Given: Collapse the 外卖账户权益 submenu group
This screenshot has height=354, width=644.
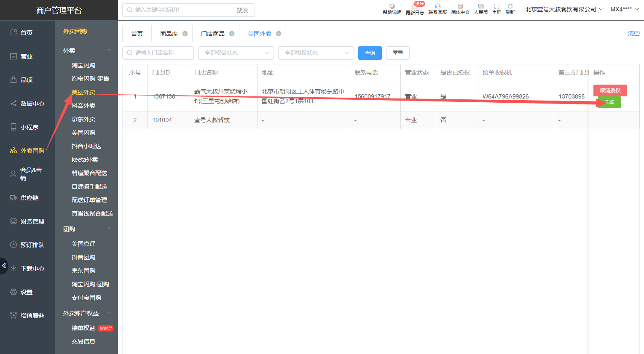Looking at the screenshot, I should coord(109,313).
